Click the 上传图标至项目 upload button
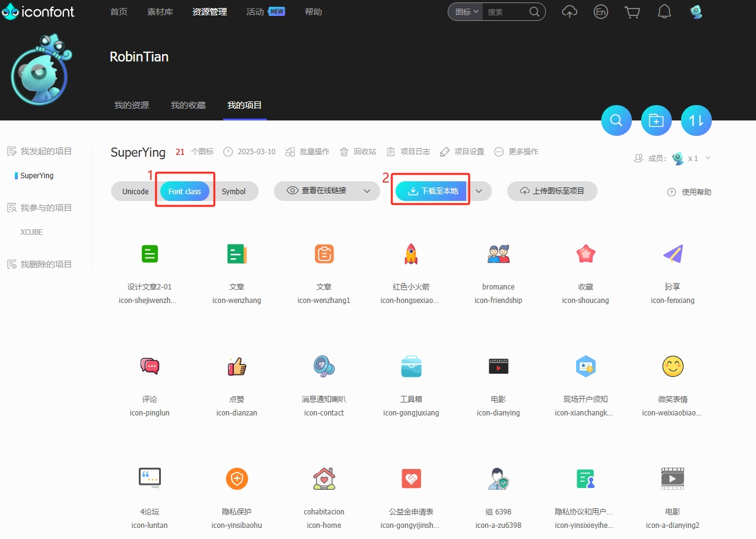Viewport: 756px width, 539px height. coord(551,191)
